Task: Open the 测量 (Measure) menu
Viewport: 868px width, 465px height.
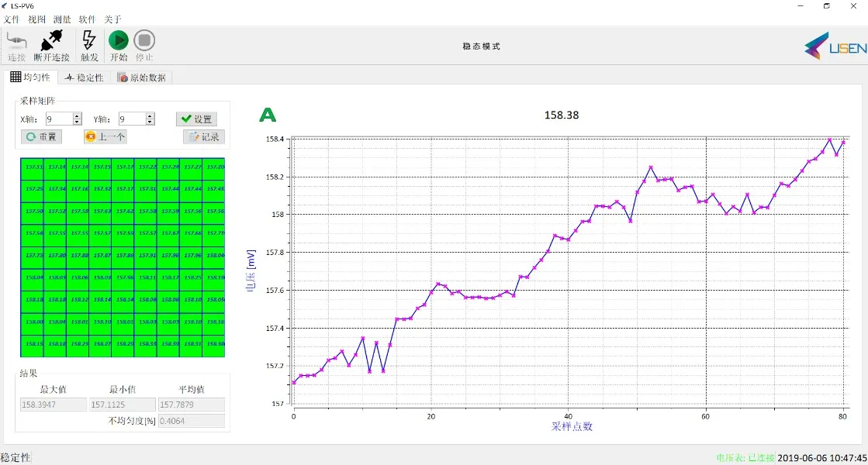Action: pyautogui.click(x=62, y=19)
